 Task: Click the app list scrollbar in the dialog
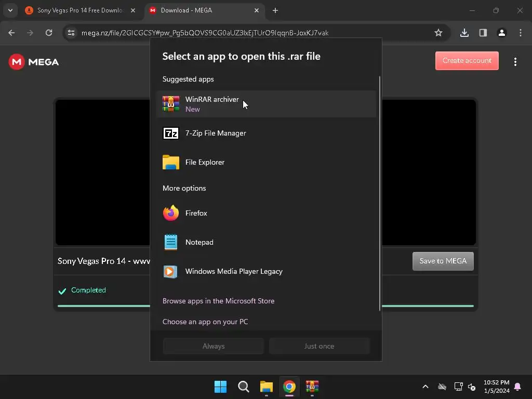[379, 193]
